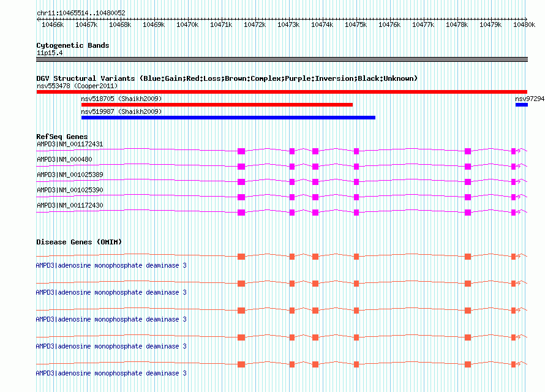Open the AMPD3|NM_001025389 transcript label

[x=70, y=175]
